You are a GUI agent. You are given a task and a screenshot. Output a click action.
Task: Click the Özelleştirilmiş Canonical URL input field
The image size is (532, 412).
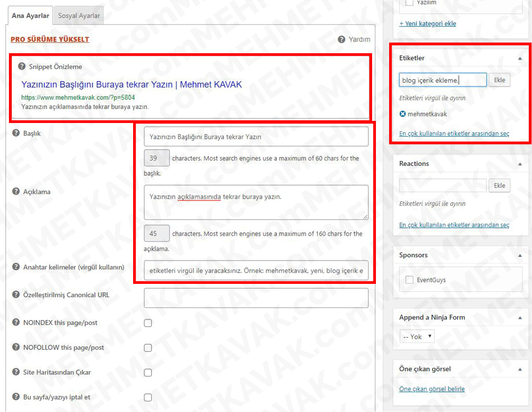pyautogui.click(x=256, y=298)
